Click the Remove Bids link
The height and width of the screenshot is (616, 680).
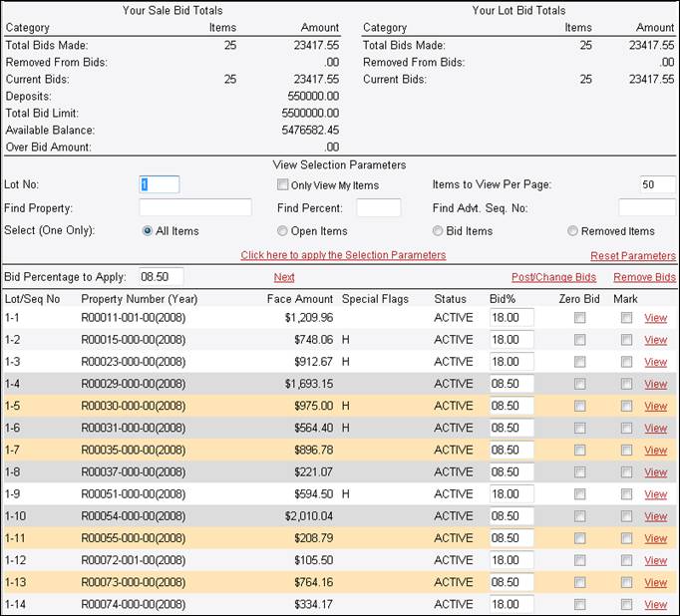click(x=644, y=277)
